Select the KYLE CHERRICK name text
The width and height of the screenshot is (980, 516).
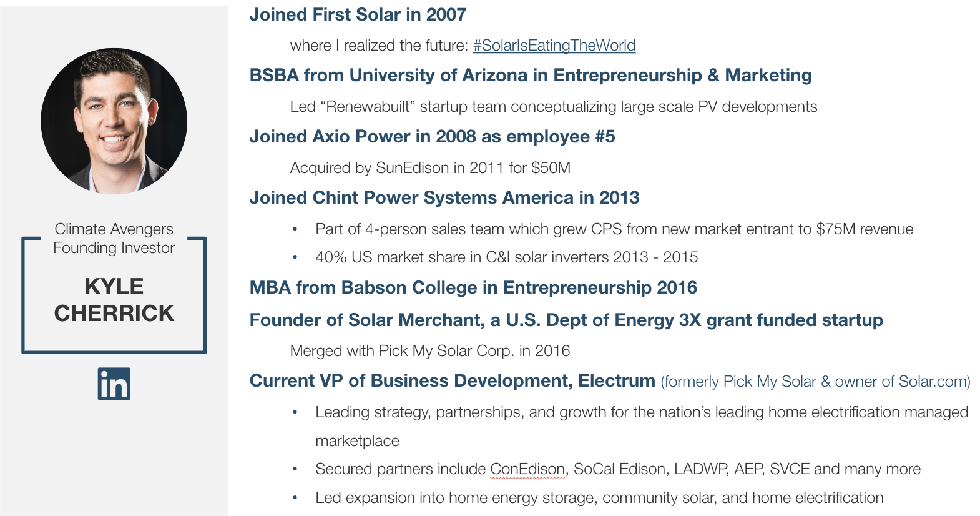[x=114, y=300]
